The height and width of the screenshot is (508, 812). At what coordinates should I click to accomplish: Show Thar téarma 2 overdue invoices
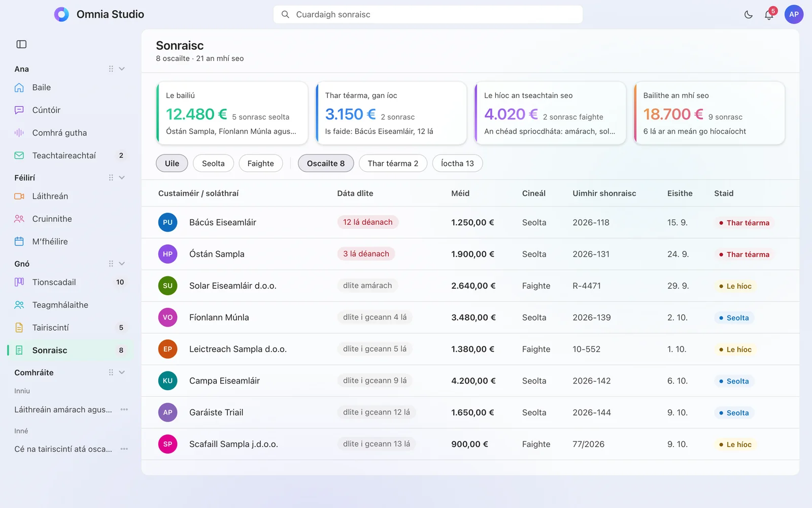point(393,163)
